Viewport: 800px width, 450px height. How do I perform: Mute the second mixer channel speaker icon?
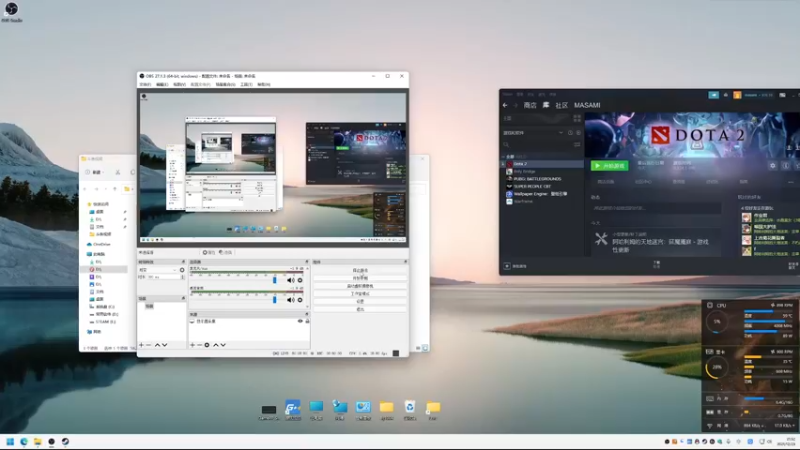290,300
